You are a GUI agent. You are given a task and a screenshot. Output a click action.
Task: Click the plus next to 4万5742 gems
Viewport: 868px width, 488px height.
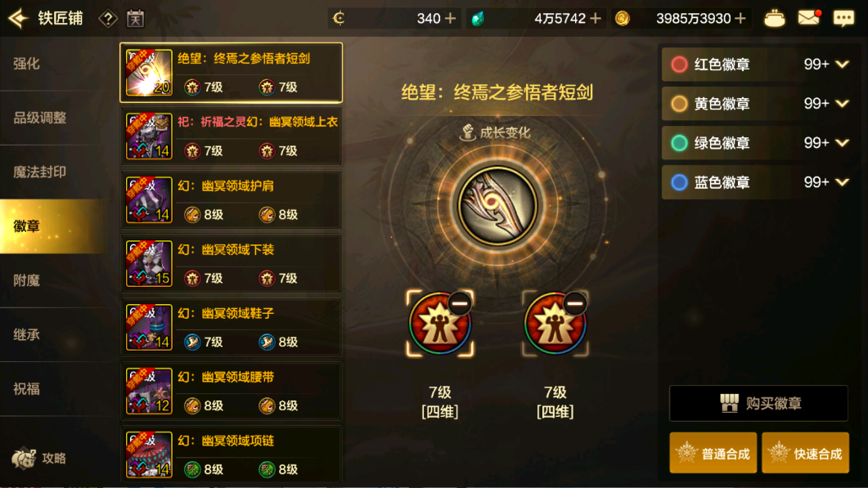(595, 18)
